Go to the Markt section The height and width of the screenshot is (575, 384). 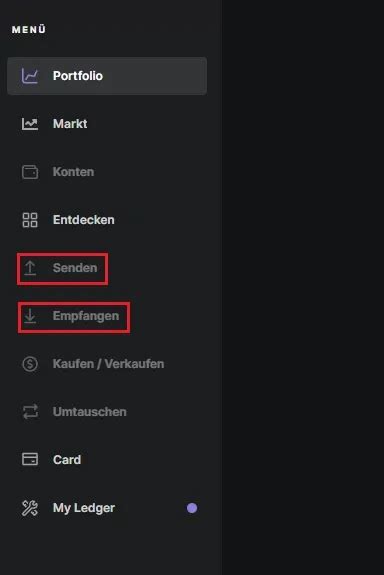(70, 124)
